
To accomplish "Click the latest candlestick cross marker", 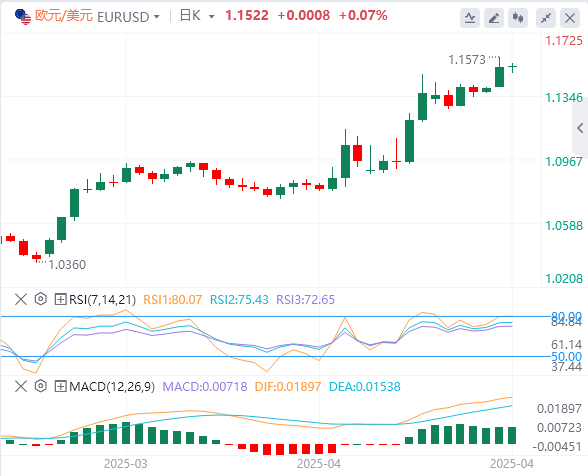I will point(513,67).
